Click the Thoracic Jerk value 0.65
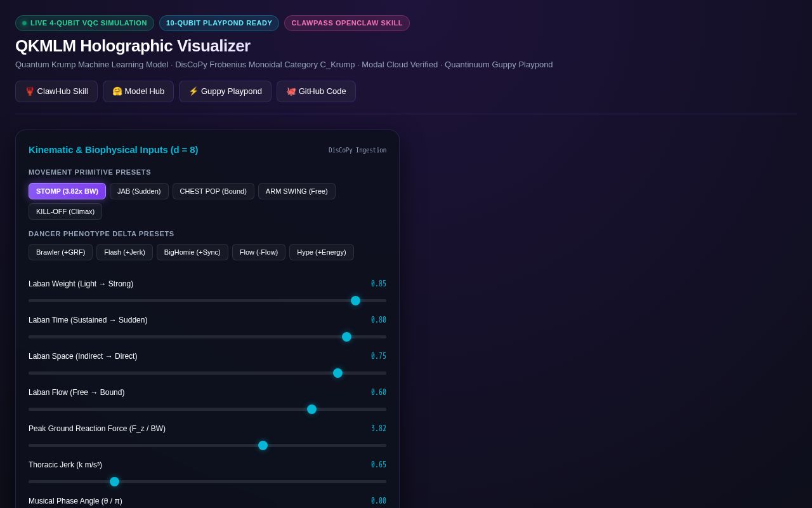This screenshot has height=508, width=812. 379,465
